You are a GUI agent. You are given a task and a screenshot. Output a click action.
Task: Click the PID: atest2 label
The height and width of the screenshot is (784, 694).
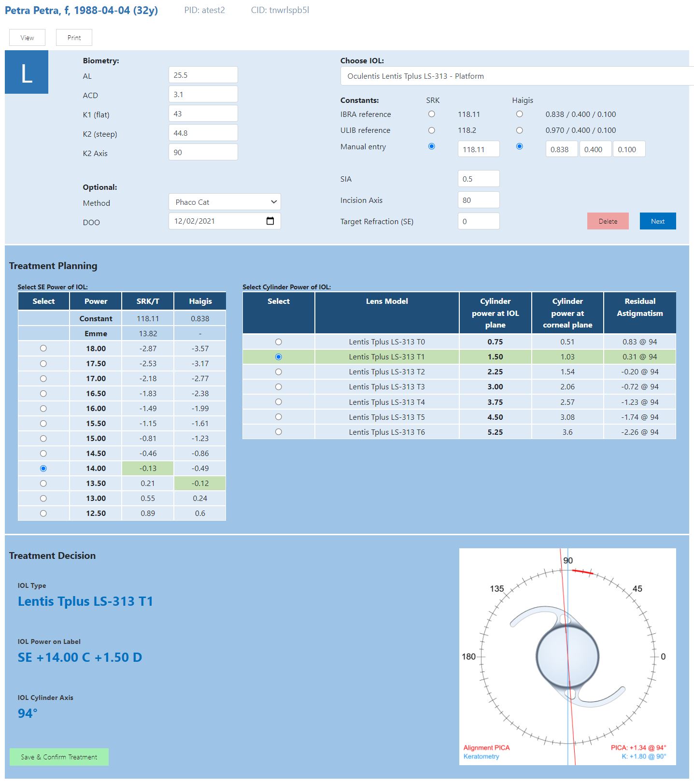(x=204, y=10)
